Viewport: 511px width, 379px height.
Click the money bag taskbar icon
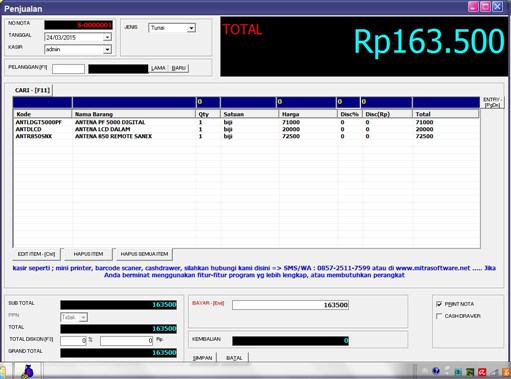click(x=28, y=371)
